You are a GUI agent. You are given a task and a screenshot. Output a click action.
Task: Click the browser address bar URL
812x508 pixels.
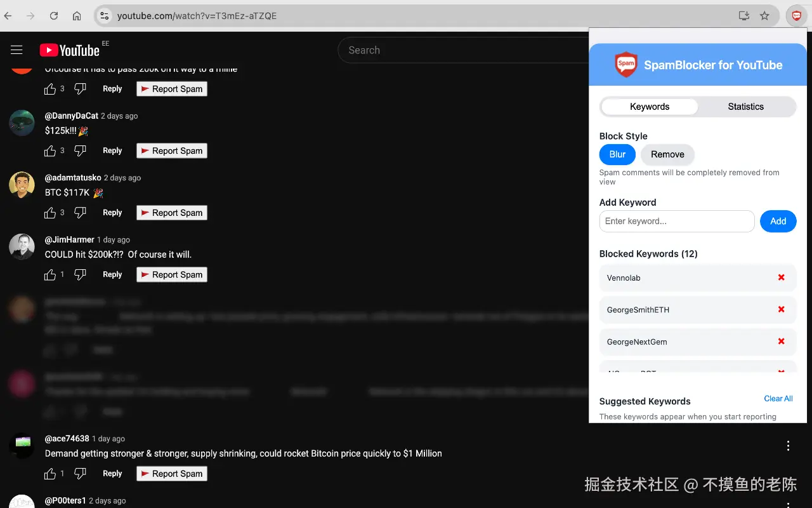pyautogui.click(x=197, y=16)
